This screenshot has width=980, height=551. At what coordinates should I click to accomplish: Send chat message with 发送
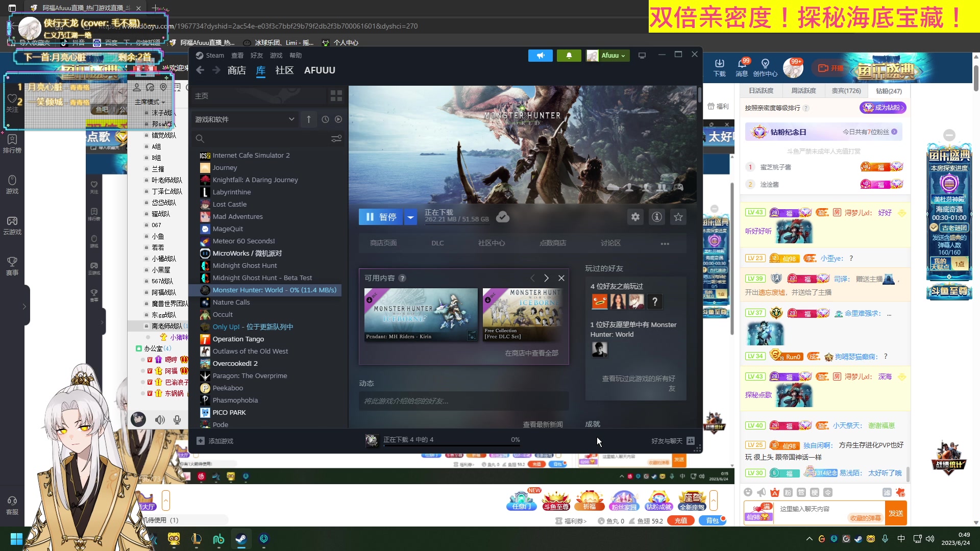(896, 513)
